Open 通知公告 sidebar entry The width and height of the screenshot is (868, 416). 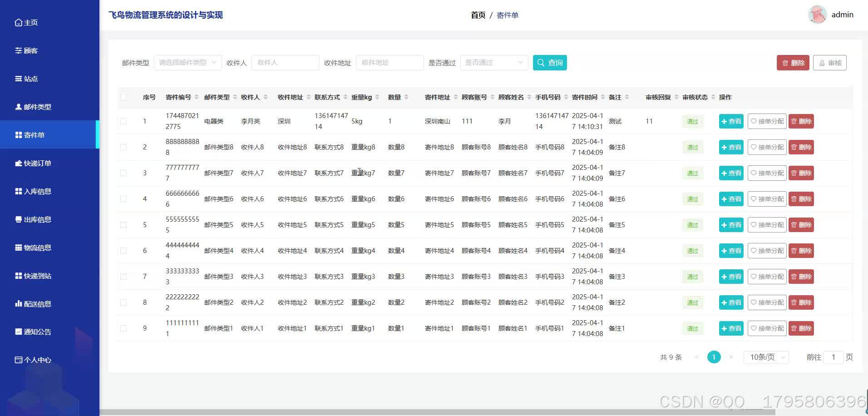coord(33,332)
